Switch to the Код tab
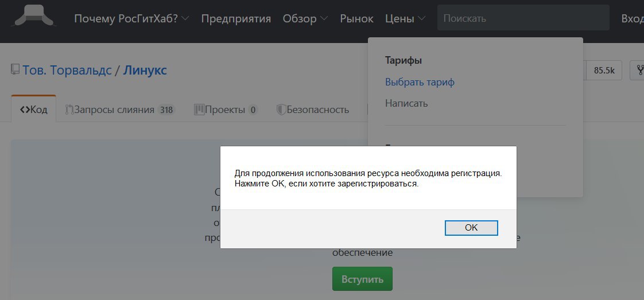Screen dimensions: 644x300 (34, 110)
